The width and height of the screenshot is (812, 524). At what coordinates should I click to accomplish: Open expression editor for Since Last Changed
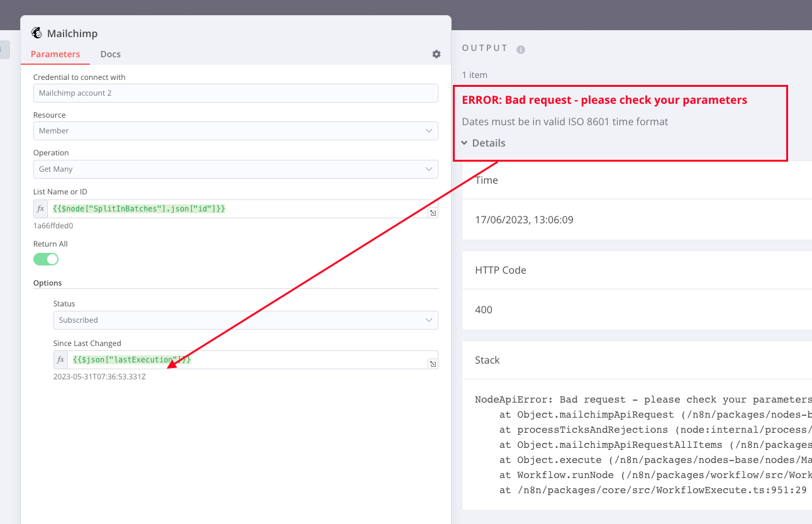(433, 364)
